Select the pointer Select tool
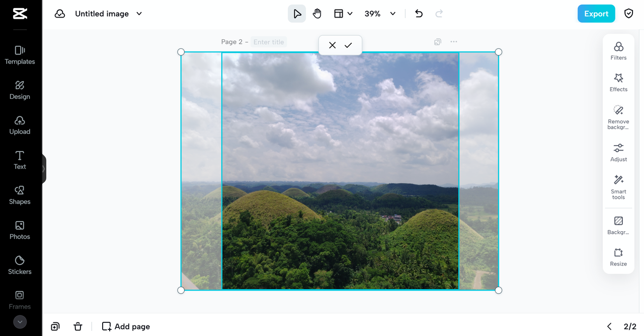The height and width of the screenshot is (336, 644). point(297,14)
